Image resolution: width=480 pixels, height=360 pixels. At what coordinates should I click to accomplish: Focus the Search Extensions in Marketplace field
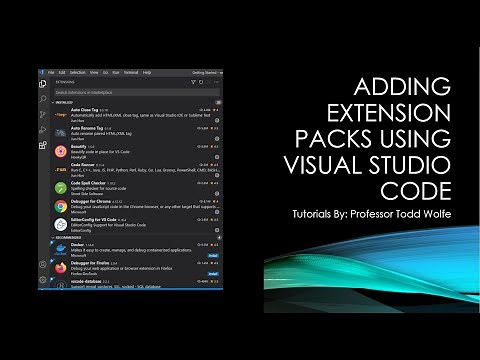(137, 92)
